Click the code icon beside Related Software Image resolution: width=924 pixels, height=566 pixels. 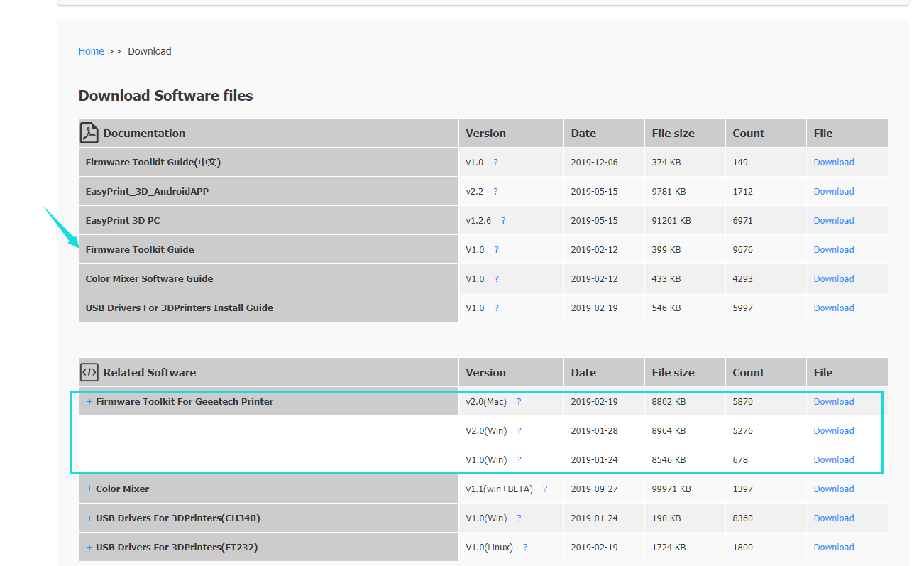coord(89,372)
